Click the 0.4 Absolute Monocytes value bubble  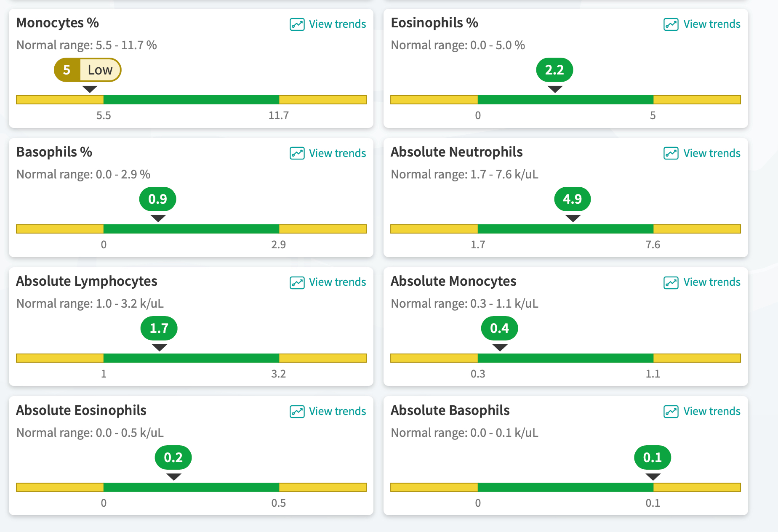point(499,328)
